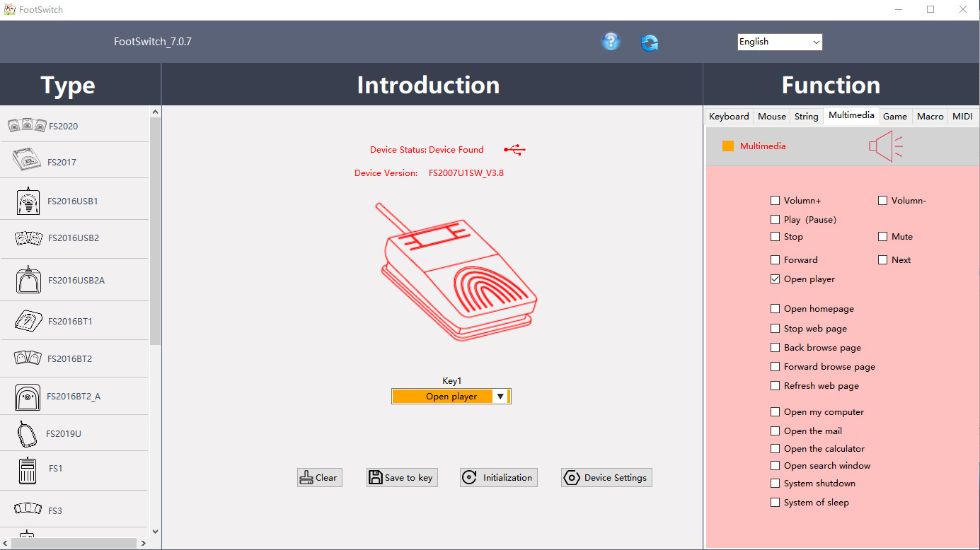Tick the System shutdown checkbox
The height and width of the screenshot is (550, 980).
click(776, 484)
